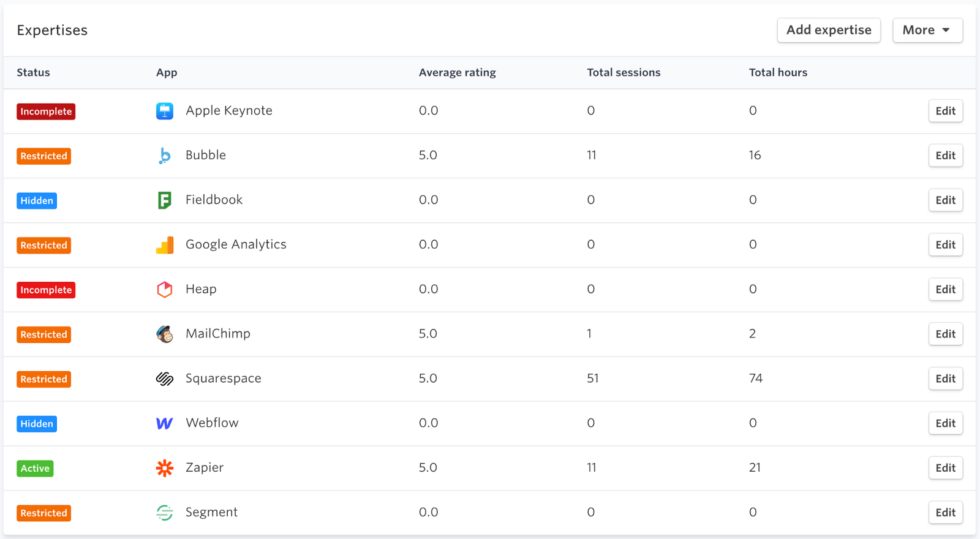Click the Heap app icon
The image size is (980, 539).
[165, 289]
